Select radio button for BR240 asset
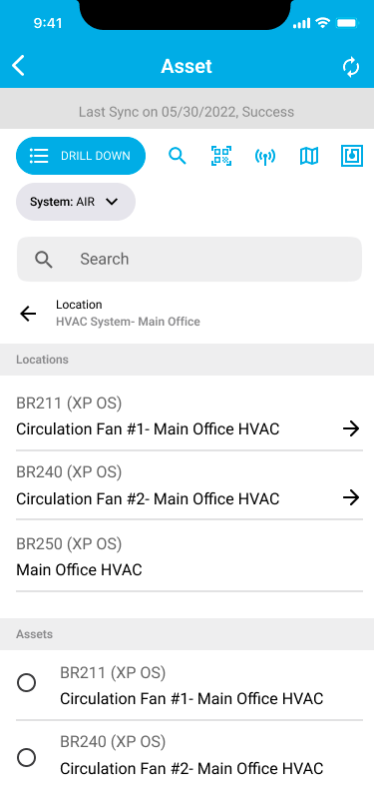Viewport: 374px width, 810px height. (x=26, y=758)
